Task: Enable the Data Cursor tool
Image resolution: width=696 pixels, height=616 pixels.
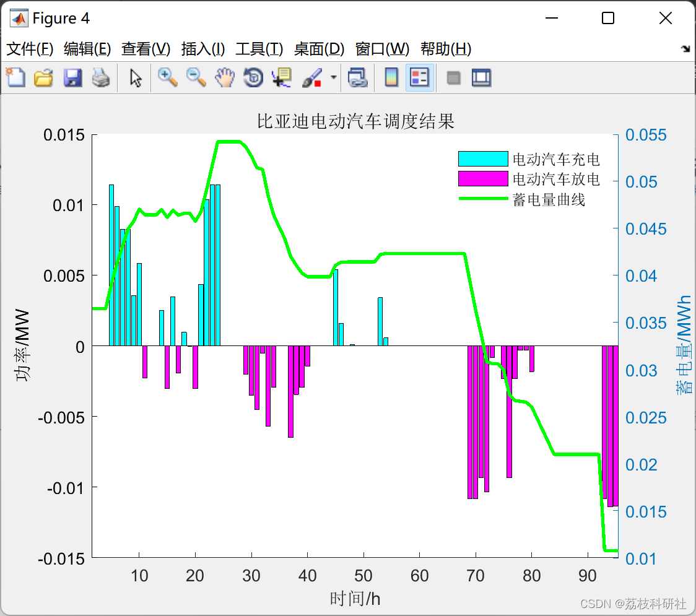Action: point(282,77)
